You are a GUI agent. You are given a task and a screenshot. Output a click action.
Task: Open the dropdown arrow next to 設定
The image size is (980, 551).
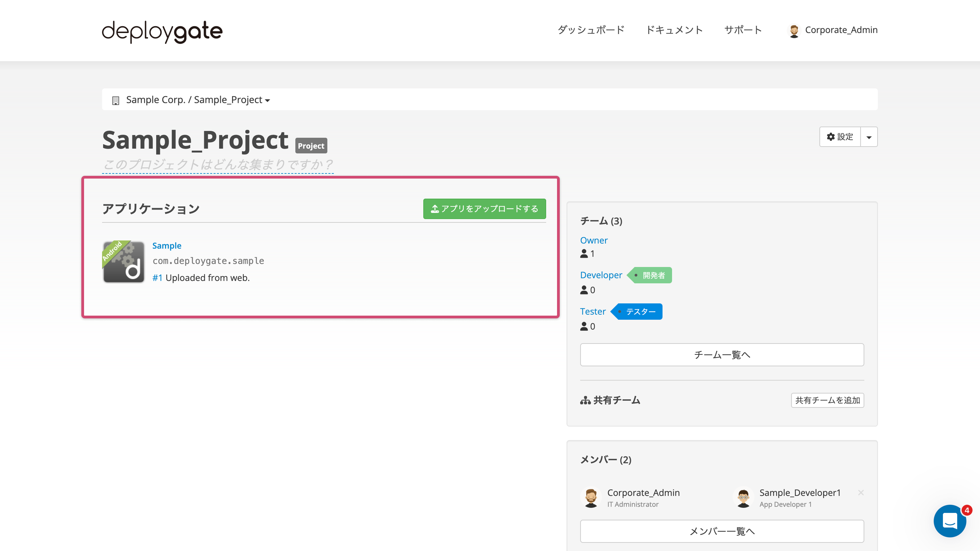tap(869, 136)
